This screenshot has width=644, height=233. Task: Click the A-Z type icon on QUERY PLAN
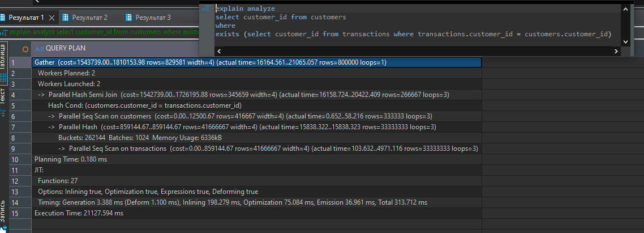(39, 49)
